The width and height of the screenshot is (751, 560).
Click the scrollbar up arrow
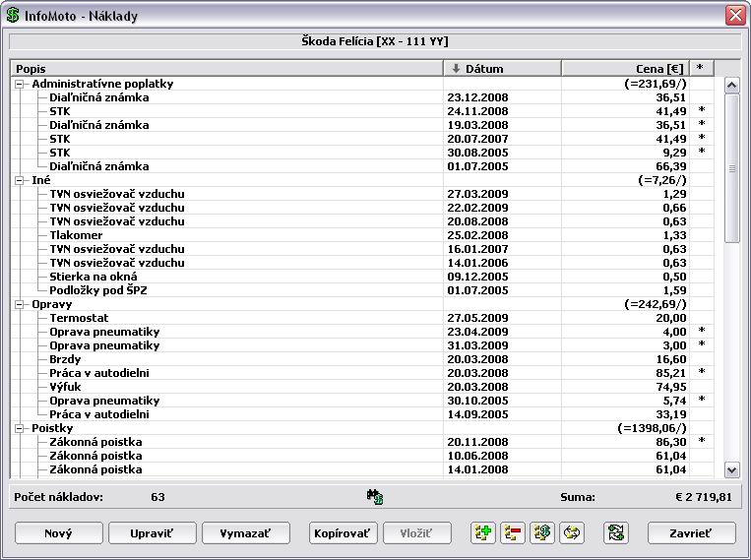pos(731,86)
